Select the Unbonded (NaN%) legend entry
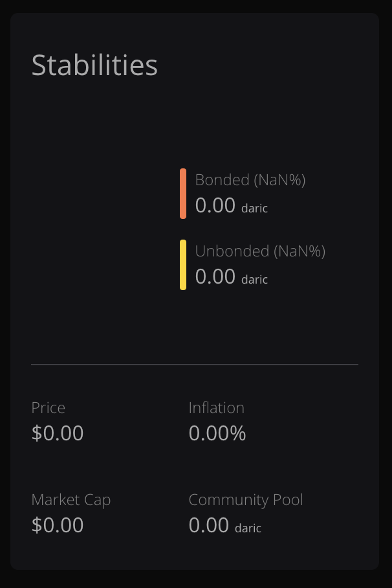The image size is (392, 588). point(260,251)
